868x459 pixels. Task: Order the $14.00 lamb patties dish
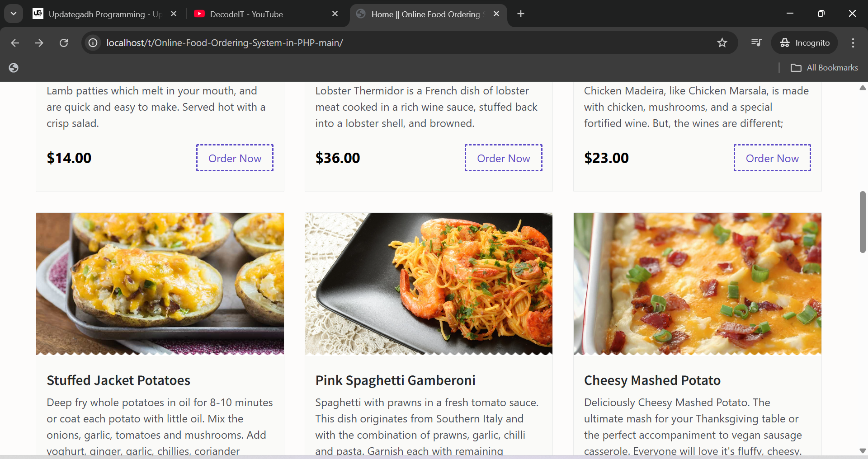[x=235, y=158]
